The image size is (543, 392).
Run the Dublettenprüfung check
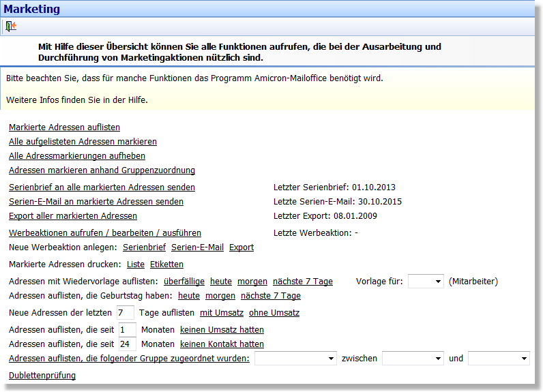click(42, 376)
